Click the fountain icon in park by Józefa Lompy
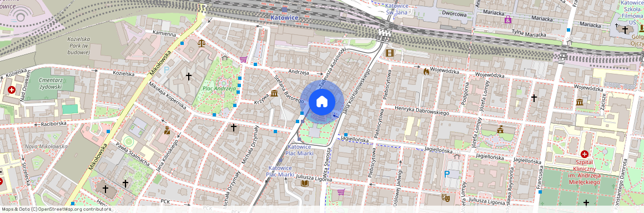The width and height of the screenshot is (644, 213). click(500, 130)
